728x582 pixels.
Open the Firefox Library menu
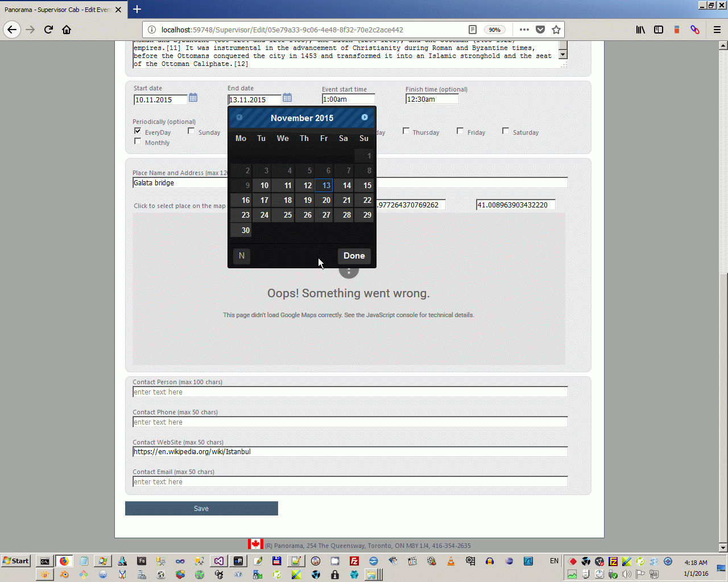coord(640,30)
